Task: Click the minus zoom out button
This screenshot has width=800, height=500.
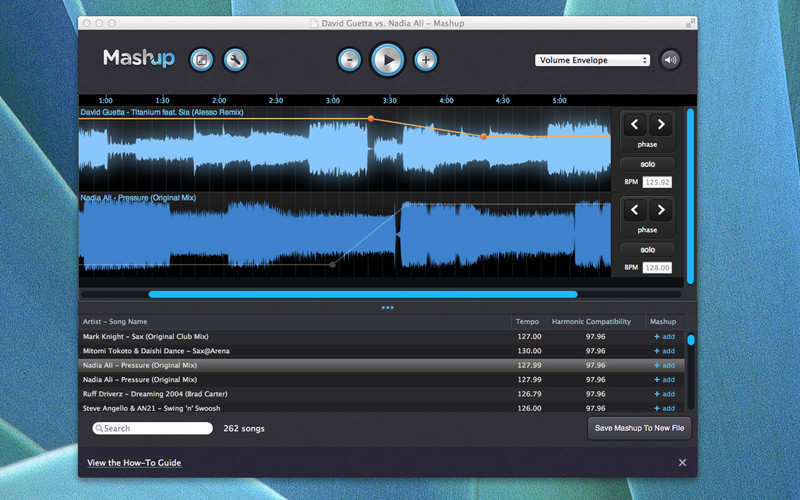Action: (x=349, y=60)
